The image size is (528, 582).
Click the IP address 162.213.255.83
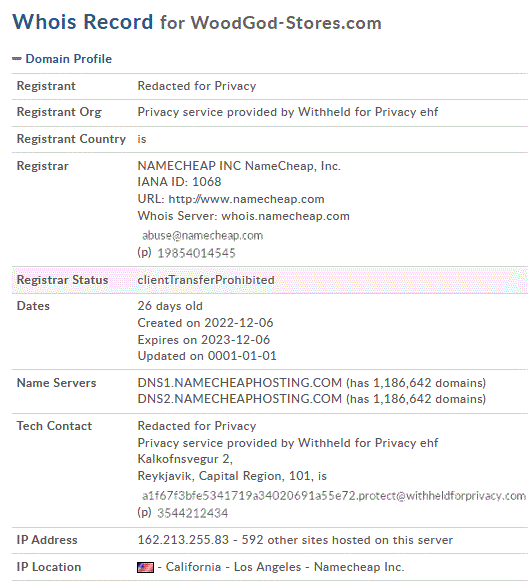(183, 540)
